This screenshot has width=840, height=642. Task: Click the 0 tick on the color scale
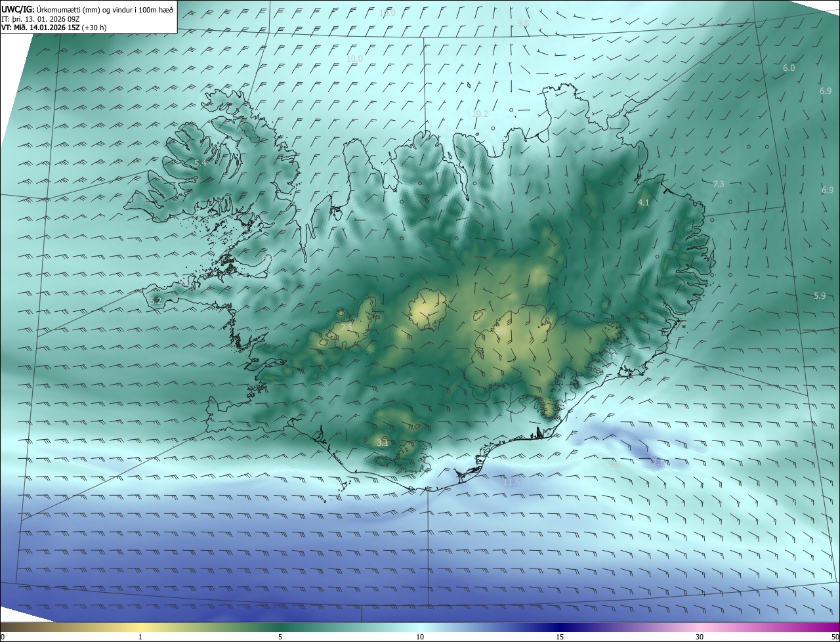(x=3, y=637)
